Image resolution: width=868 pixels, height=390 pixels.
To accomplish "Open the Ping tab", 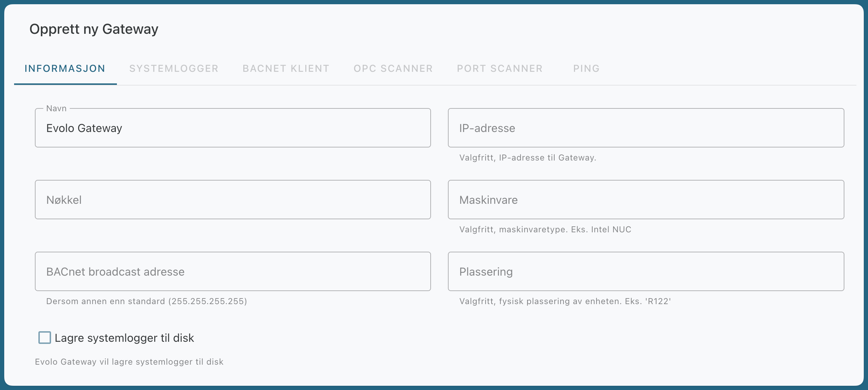I will tap(586, 68).
